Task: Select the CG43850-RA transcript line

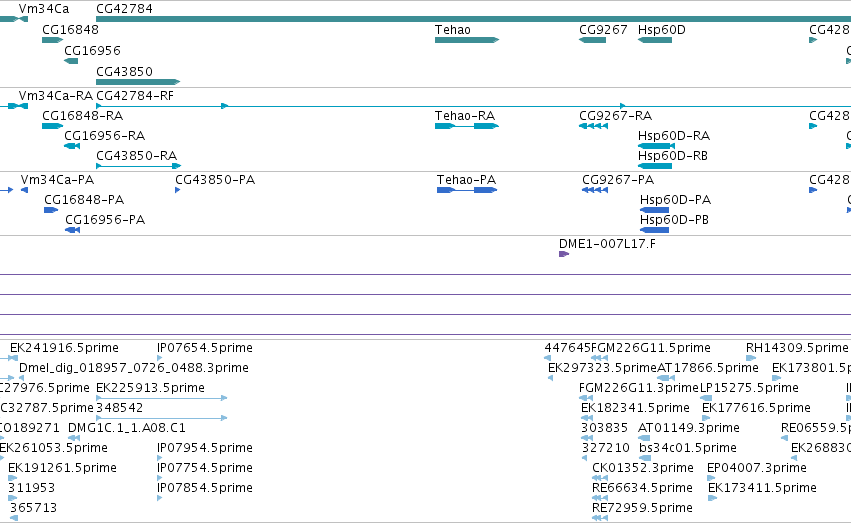Action: click(x=138, y=166)
